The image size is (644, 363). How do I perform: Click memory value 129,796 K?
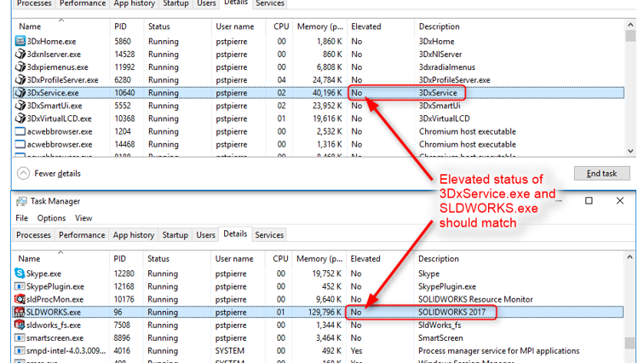pos(325,312)
